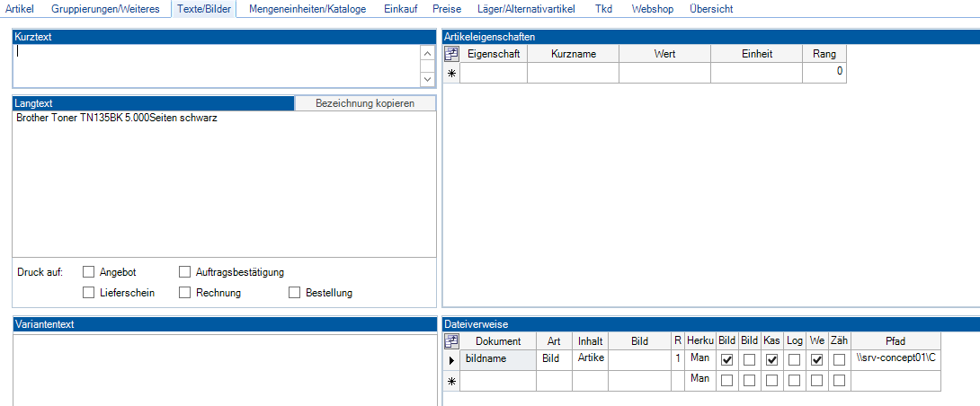Click the Kurztext scroll down arrow
980x406 pixels.
click(x=427, y=78)
